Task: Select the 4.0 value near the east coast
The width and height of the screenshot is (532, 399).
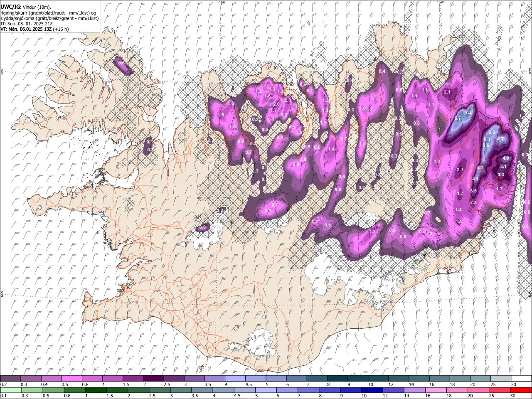Action: 506,158
